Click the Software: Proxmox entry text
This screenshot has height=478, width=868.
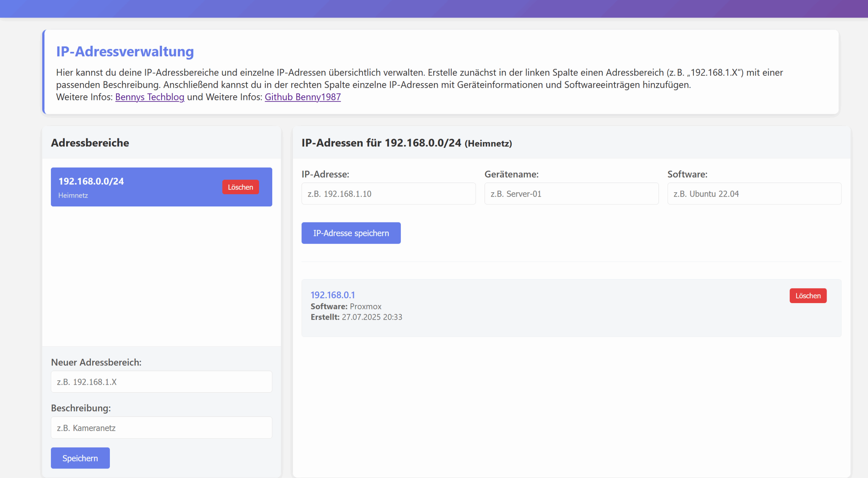click(x=346, y=306)
